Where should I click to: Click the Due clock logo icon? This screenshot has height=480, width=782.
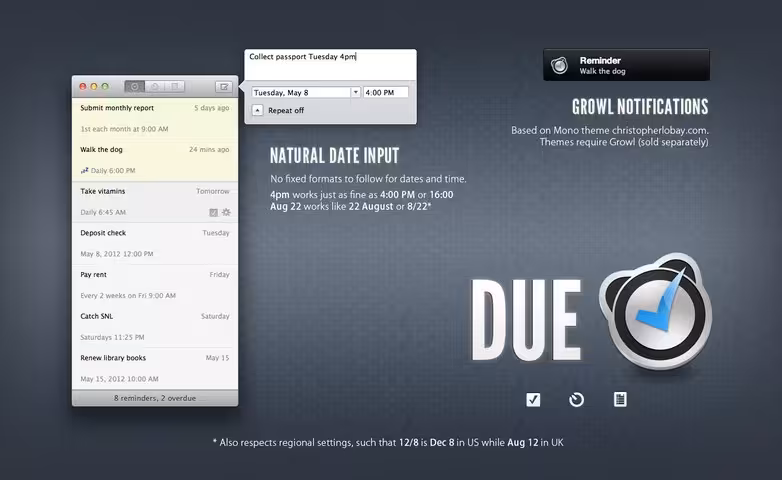pyautogui.click(x=656, y=312)
